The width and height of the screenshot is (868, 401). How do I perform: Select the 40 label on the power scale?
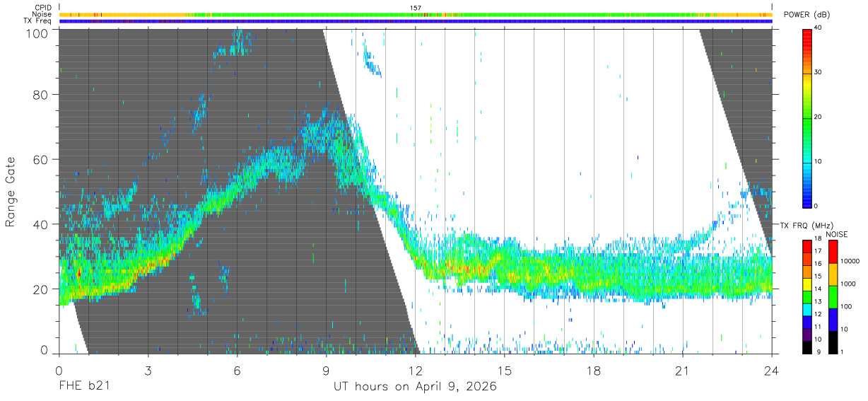[819, 28]
